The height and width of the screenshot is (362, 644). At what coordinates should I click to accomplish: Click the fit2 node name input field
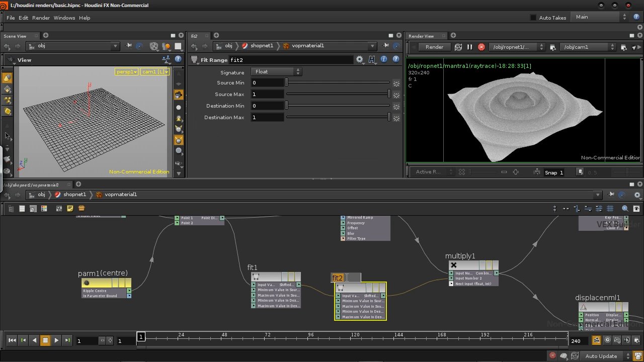(346, 278)
